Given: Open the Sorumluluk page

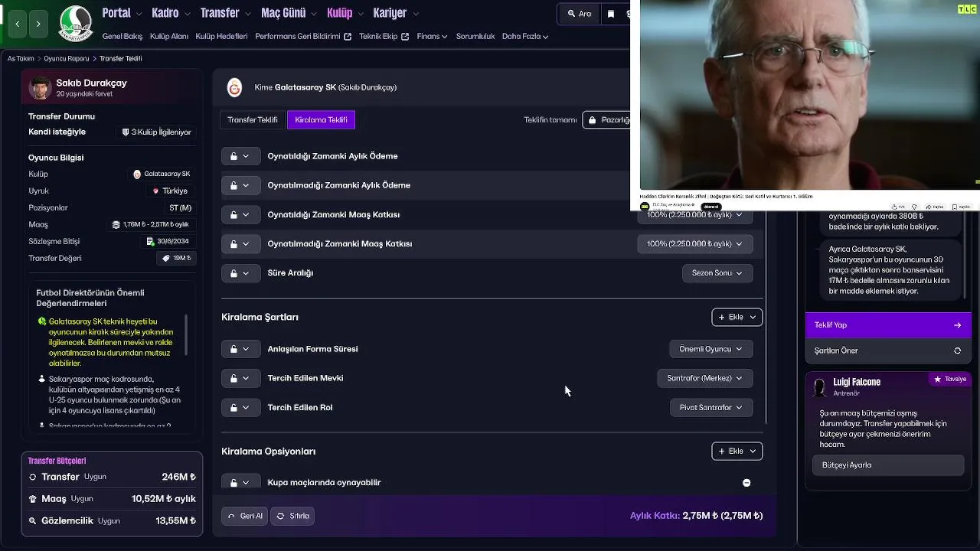Looking at the screenshot, I should [475, 36].
